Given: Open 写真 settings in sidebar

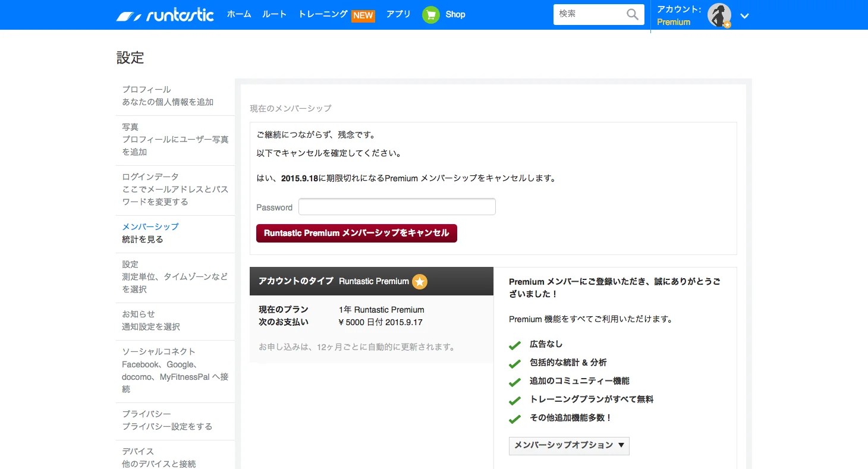Looking at the screenshot, I should point(175,140).
